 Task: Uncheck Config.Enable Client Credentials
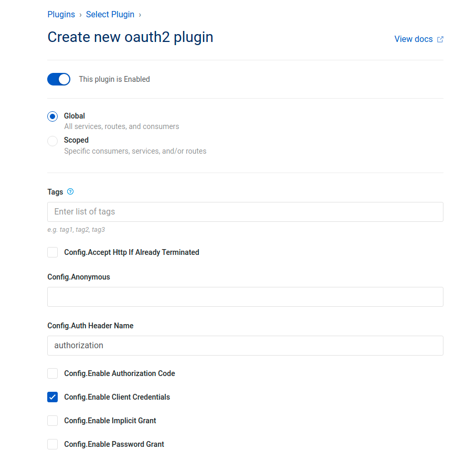52,397
